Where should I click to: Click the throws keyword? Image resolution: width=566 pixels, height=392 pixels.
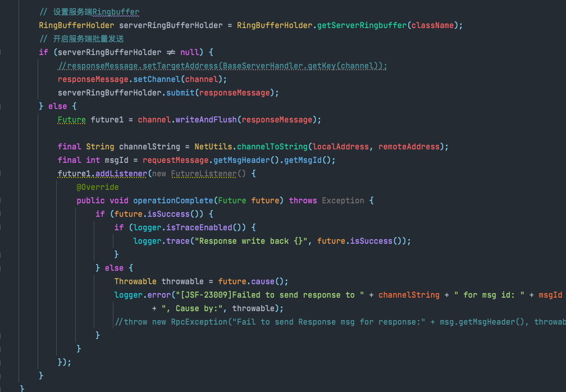click(x=303, y=200)
